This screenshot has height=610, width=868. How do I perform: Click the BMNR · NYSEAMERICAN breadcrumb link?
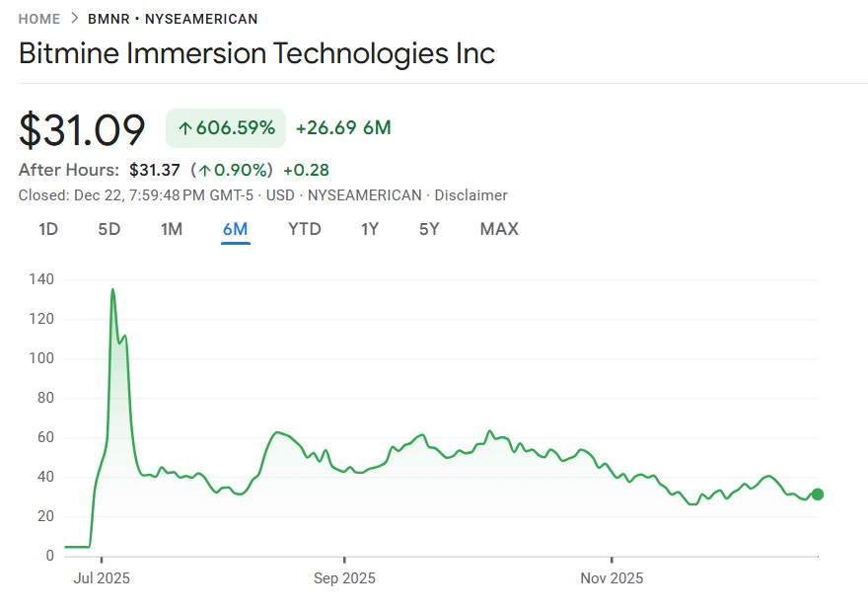tap(173, 18)
